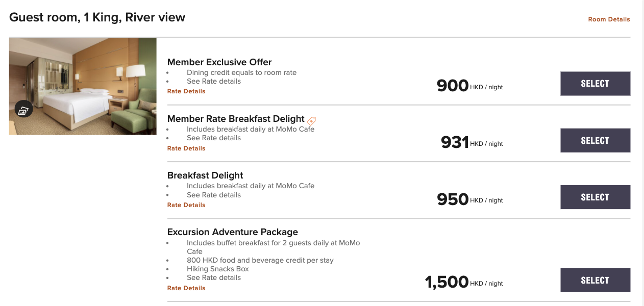Click the Excursion Adventure Package heading
Viewport: 644px width, 306px height.
232,232
